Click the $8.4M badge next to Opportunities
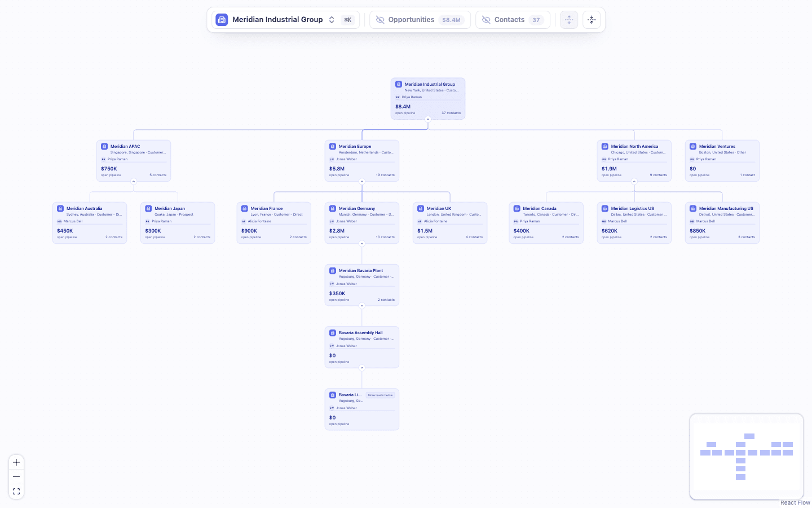Image resolution: width=812 pixels, height=508 pixels. (x=451, y=20)
